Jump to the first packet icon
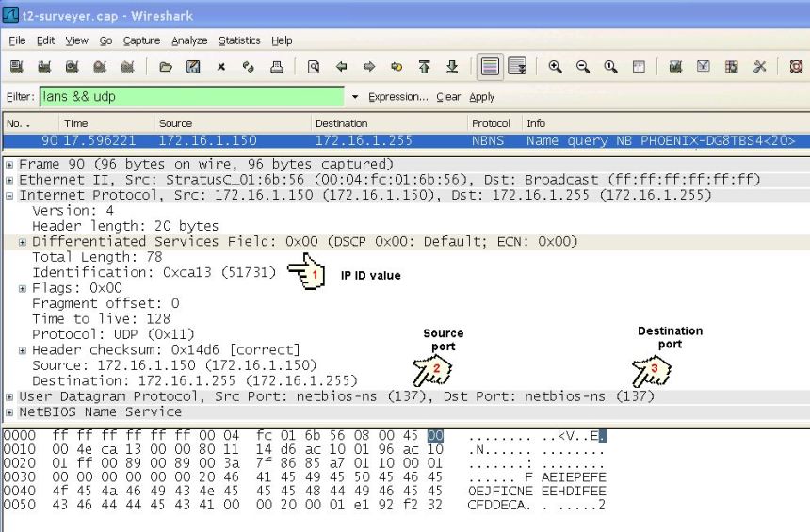 [x=425, y=68]
